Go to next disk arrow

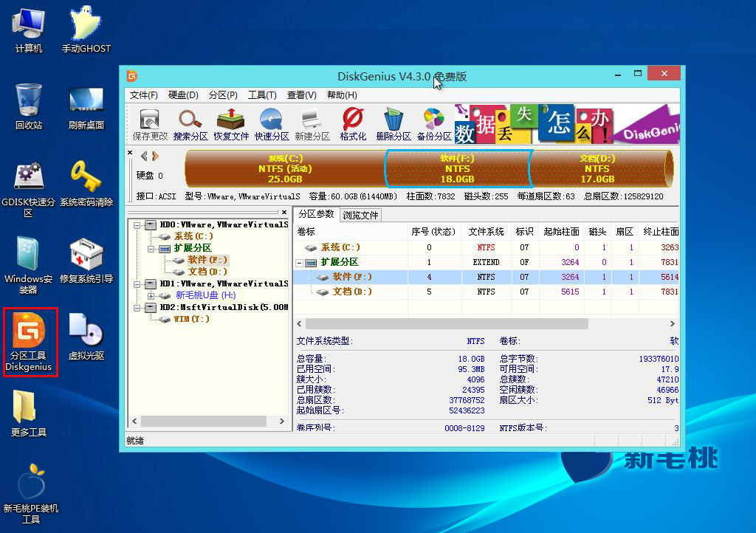tap(155, 157)
